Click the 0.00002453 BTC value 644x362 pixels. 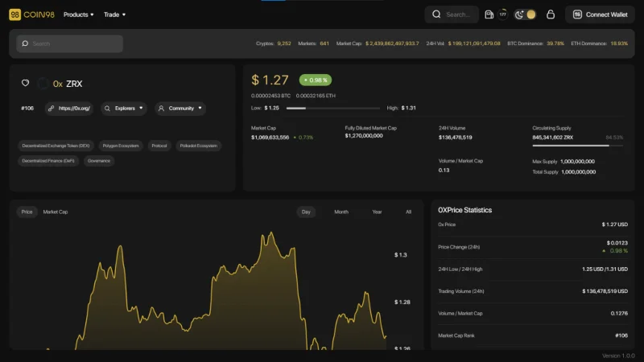point(270,96)
